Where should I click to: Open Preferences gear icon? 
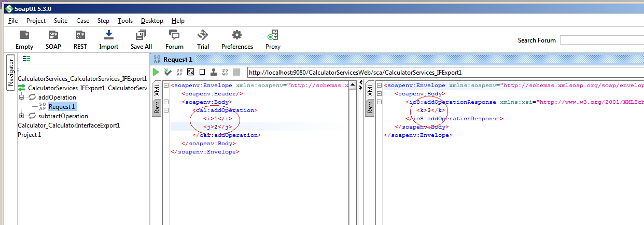click(237, 35)
